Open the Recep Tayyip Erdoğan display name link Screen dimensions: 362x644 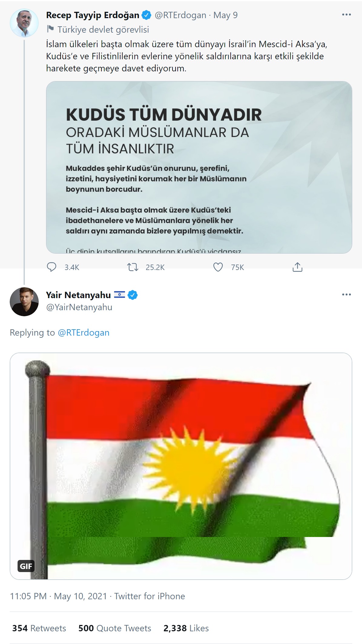(x=93, y=15)
